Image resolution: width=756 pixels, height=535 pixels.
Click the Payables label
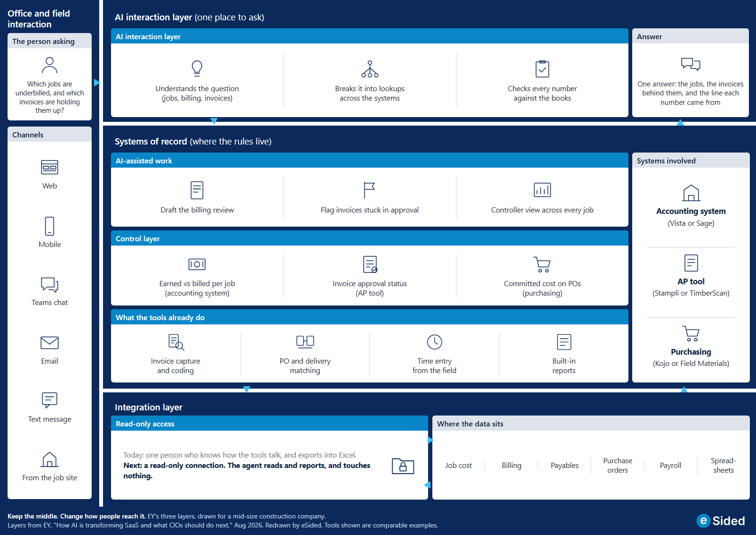coord(565,466)
